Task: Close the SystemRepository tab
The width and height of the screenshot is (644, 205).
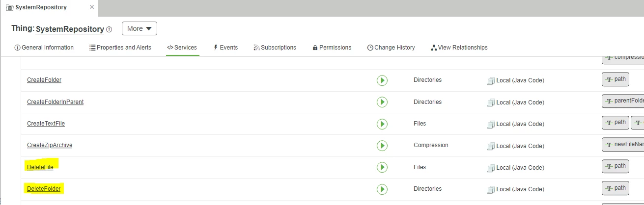Action: click(92, 7)
